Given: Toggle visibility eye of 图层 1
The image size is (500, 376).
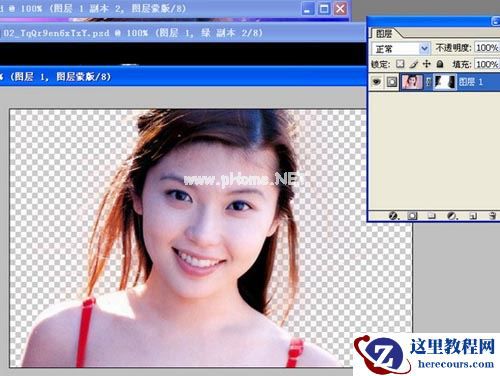Looking at the screenshot, I should coord(377,82).
